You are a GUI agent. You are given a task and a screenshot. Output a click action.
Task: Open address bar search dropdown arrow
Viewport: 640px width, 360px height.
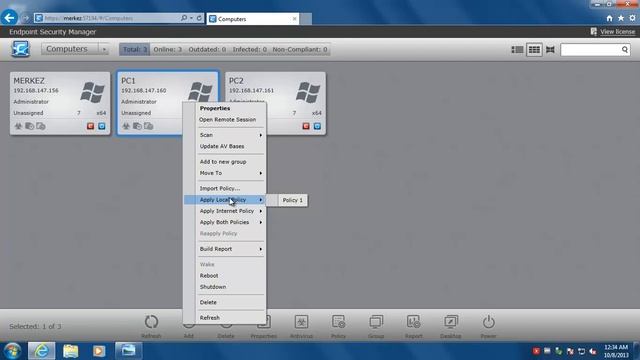click(191, 18)
